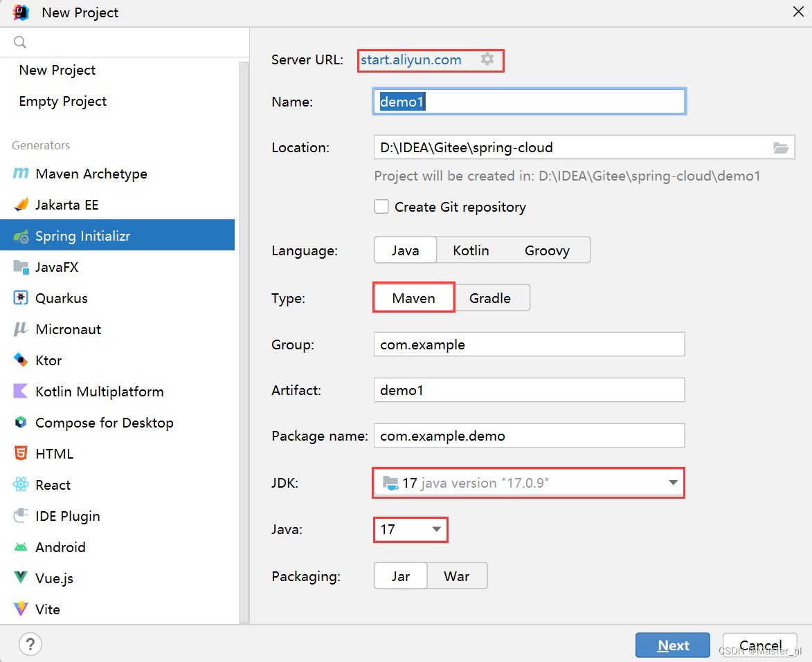Select Kotlin as the language
Screen dimensions: 812x662
(471, 250)
